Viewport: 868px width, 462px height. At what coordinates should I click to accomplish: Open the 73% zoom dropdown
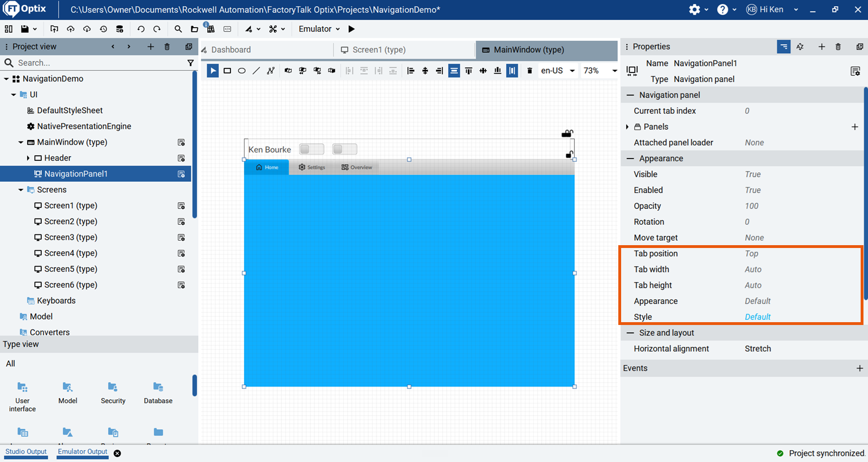tap(600, 71)
